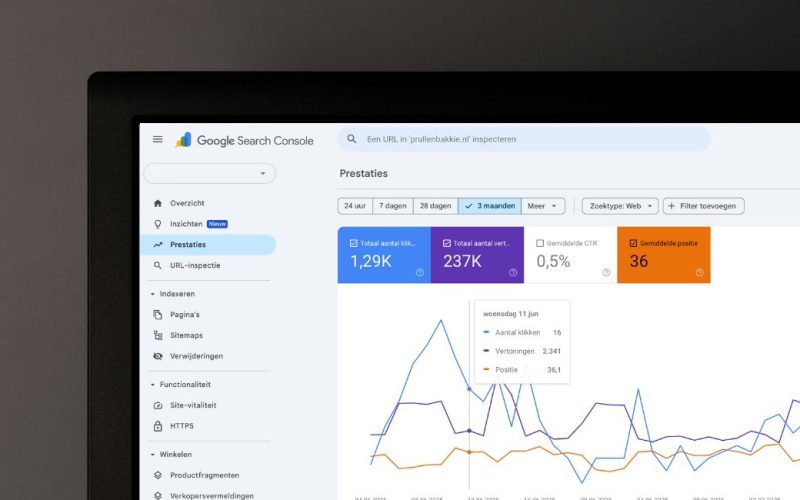The width and height of the screenshot is (800, 500).
Task: Click the Aantal klikken 16 tooltip row
Action: pos(522,333)
